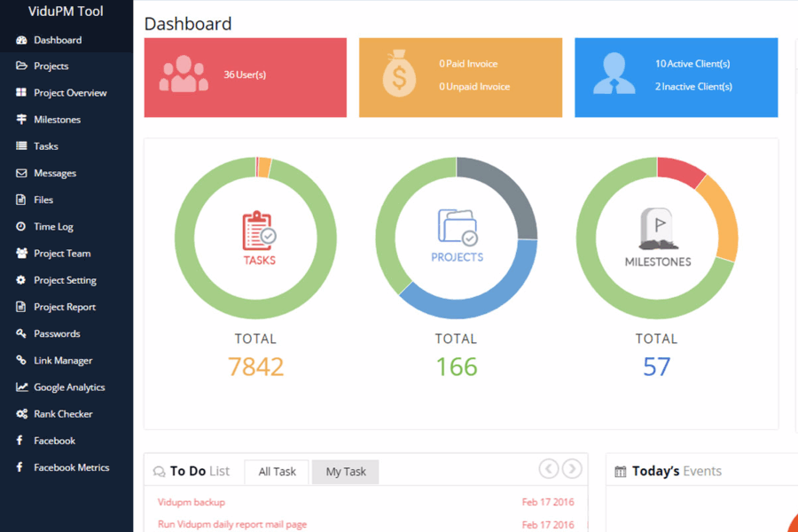798x532 pixels.
Task: Click the Project Setting gear icon
Action: click(x=21, y=279)
